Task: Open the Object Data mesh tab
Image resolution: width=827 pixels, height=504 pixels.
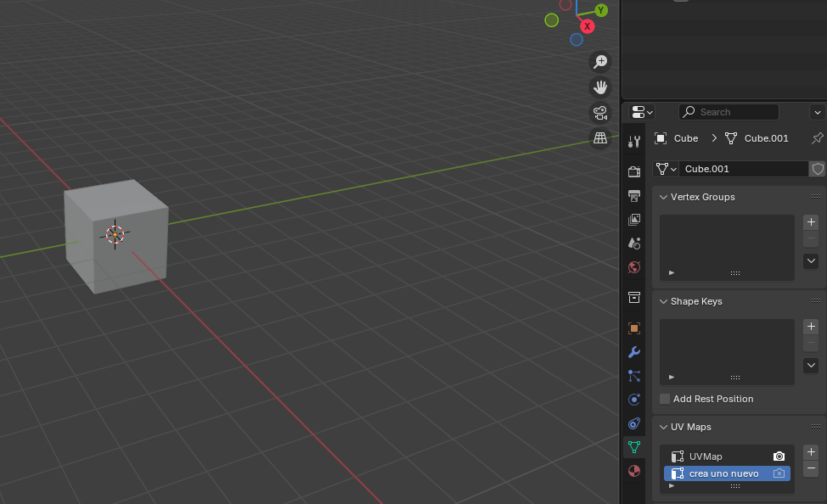Action: (634, 447)
